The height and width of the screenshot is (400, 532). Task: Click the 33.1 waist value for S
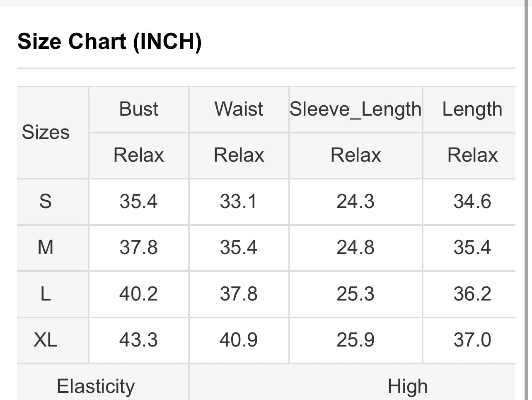pos(239,202)
